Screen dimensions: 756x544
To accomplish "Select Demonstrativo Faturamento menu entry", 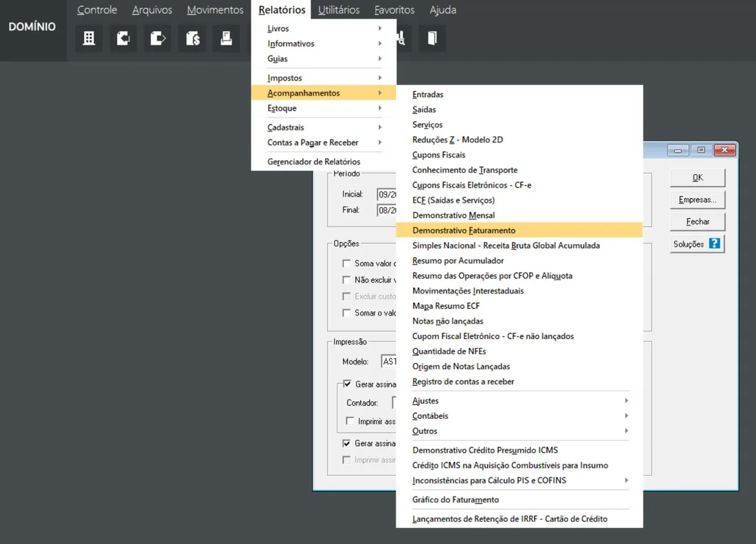I will (520, 230).
